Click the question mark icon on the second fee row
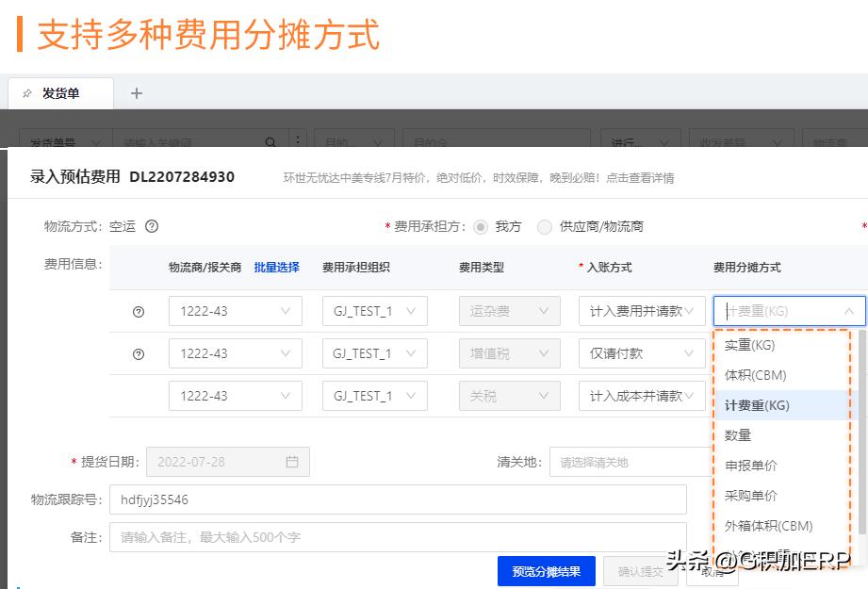Screen dimensions: 868x589 point(139,352)
